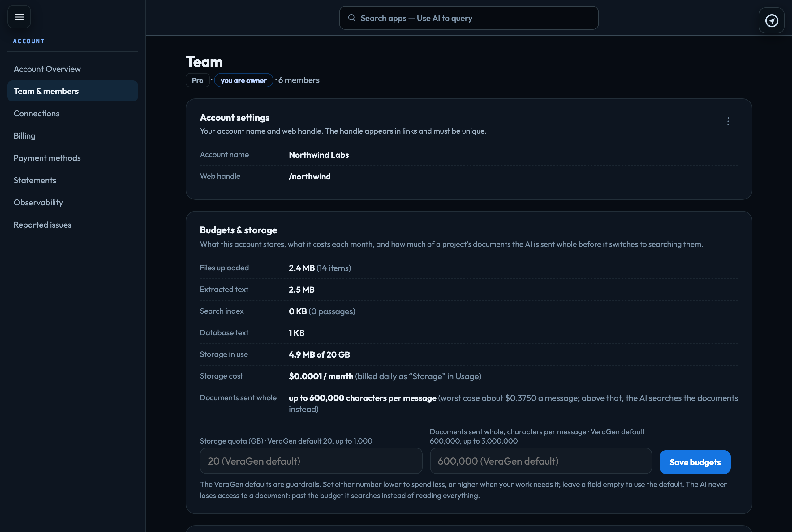View Reported issues
Screen dimensions: 792x532
click(x=73, y=225)
